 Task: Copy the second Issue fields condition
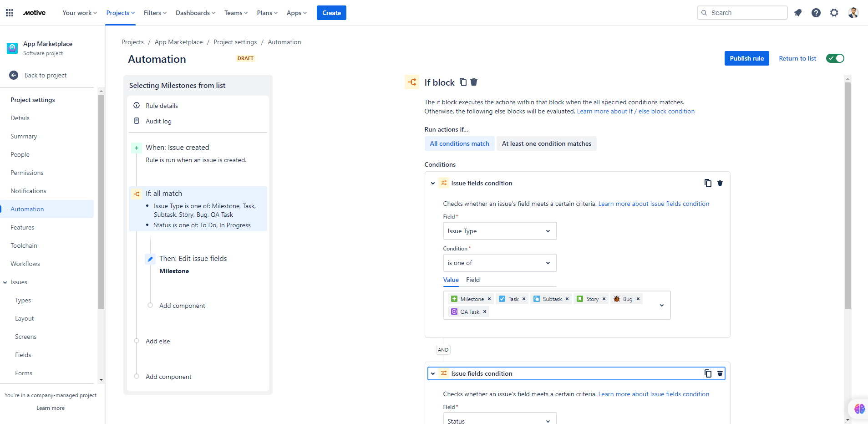(x=708, y=373)
